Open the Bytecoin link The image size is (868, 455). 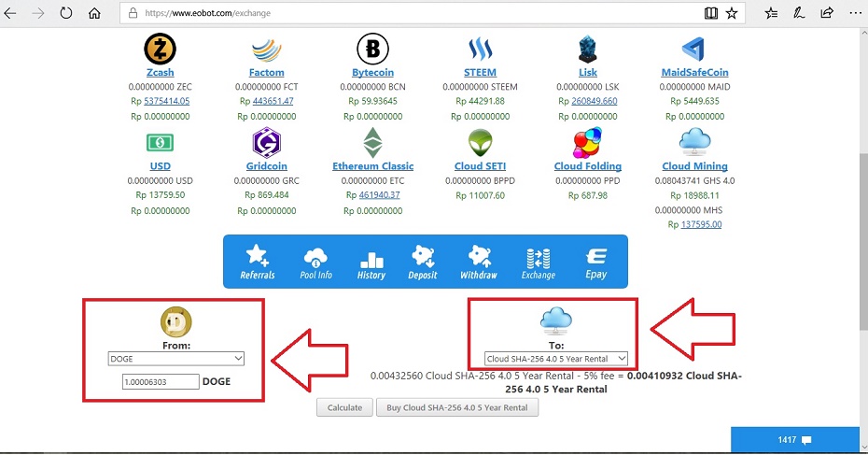(372, 73)
